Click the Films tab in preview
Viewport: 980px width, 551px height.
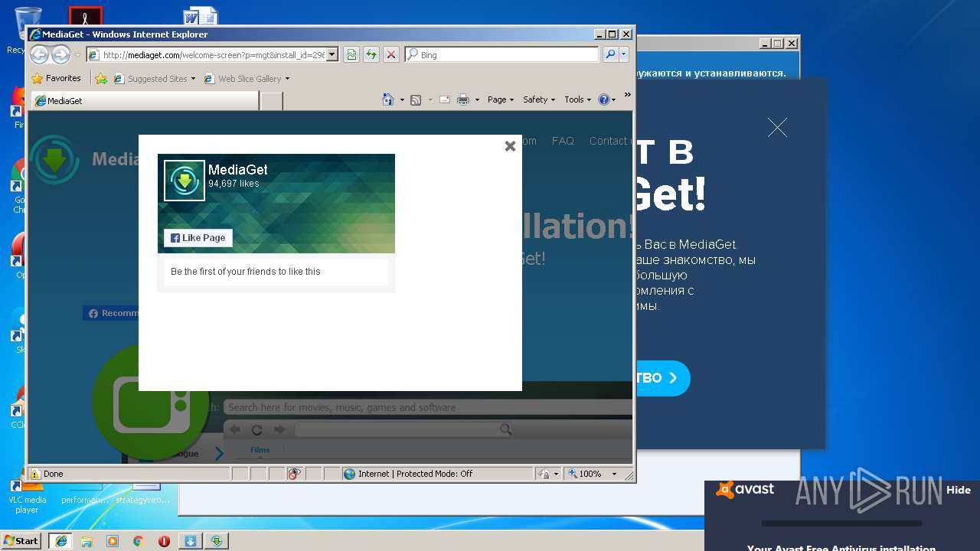click(x=260, y=450)
